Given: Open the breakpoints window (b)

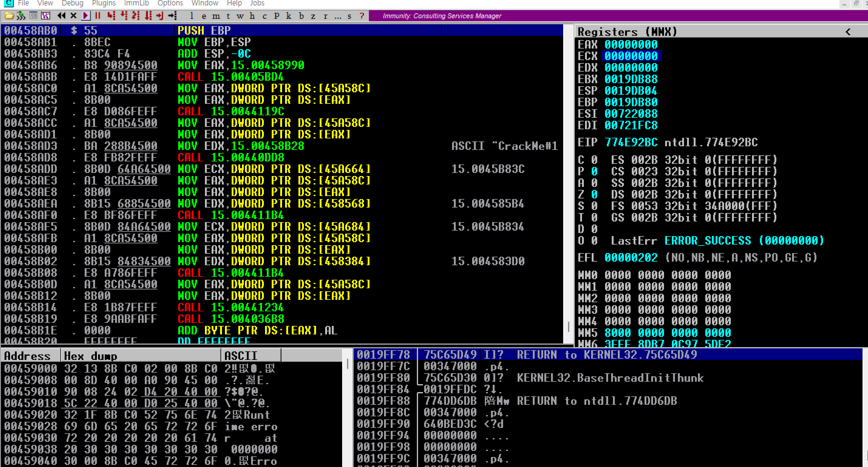Looking at the screenshot, I should tap(301, 16).
